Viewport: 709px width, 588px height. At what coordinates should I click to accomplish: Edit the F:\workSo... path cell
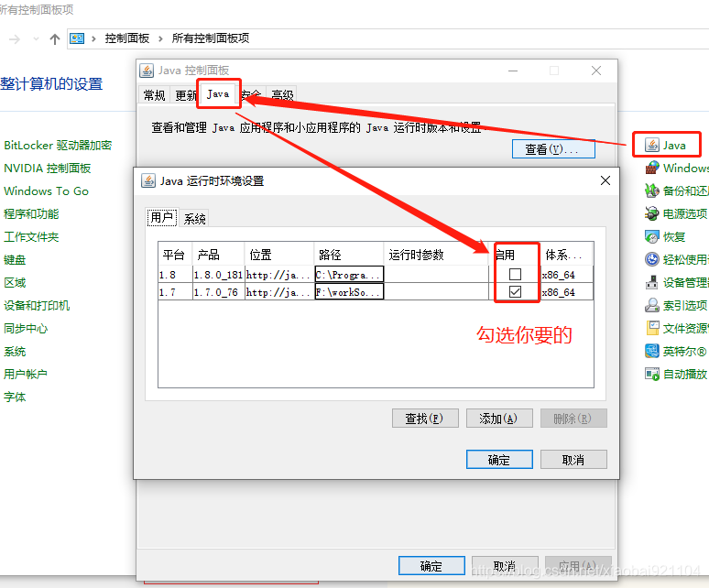point(349,292)
